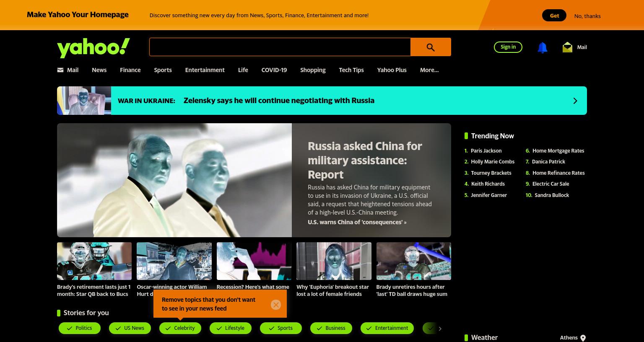Viewport: 644px width, 342px height.
Task: Click the Yahoo logo
Action: pos(93,48)
